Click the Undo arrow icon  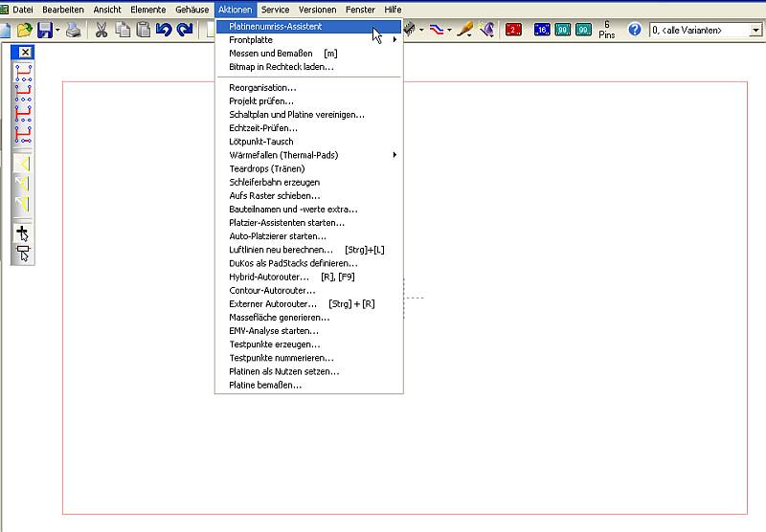click(x=164, y=30)
